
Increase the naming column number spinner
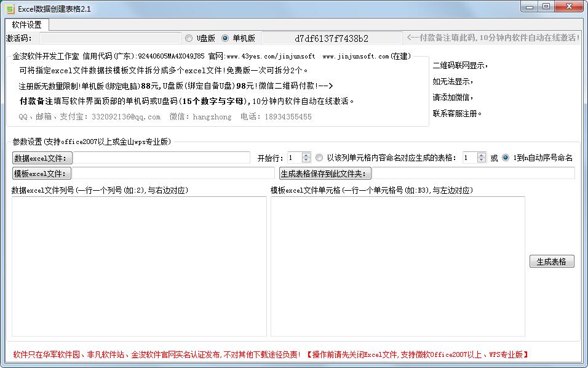click(x=482, y=155)
